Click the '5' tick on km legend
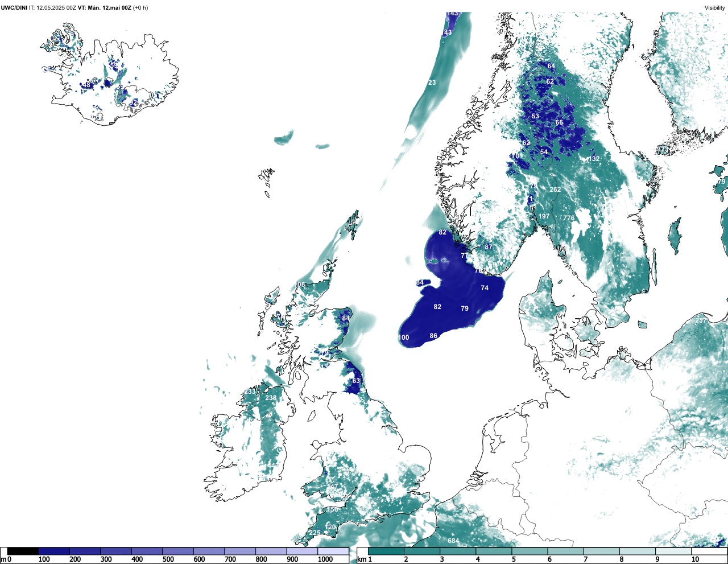Viewport: 728px width, 564px height. 514,559
